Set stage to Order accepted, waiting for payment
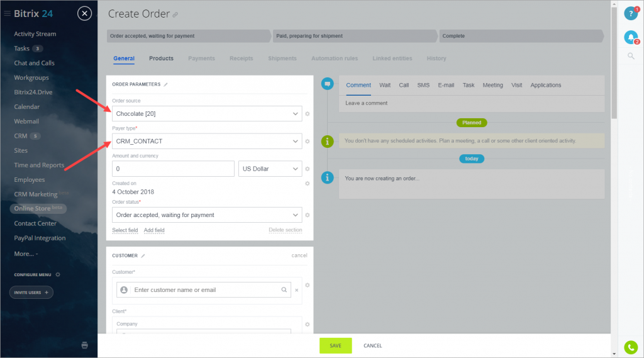 click(x=189, y=36)
